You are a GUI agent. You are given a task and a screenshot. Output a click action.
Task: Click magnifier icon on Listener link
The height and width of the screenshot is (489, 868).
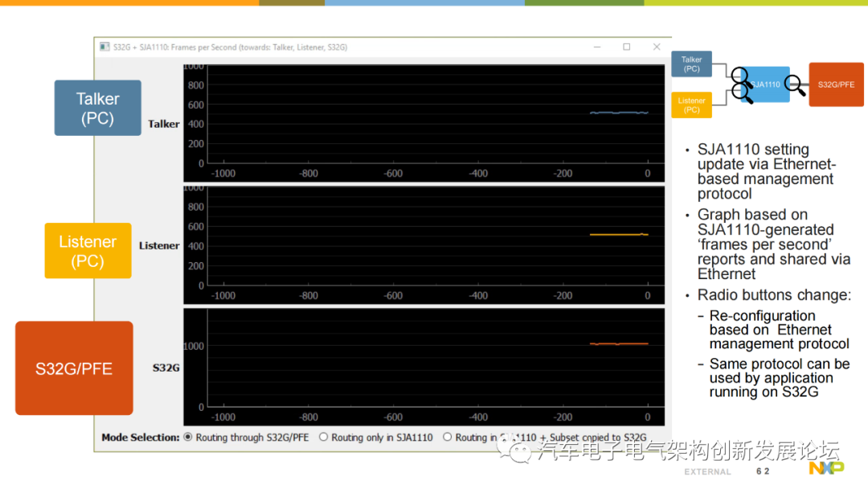[743, 93]
